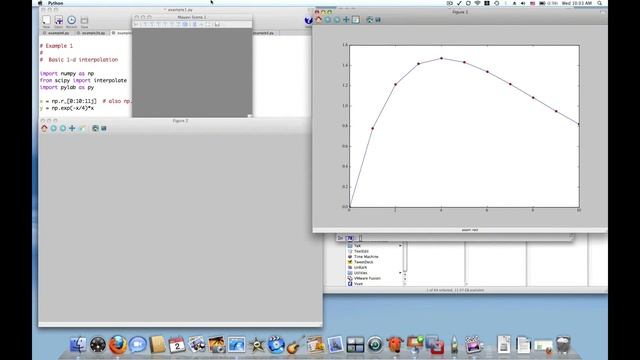
Task: Click the 'import numpy as np' code line
Action: (67, 73)
